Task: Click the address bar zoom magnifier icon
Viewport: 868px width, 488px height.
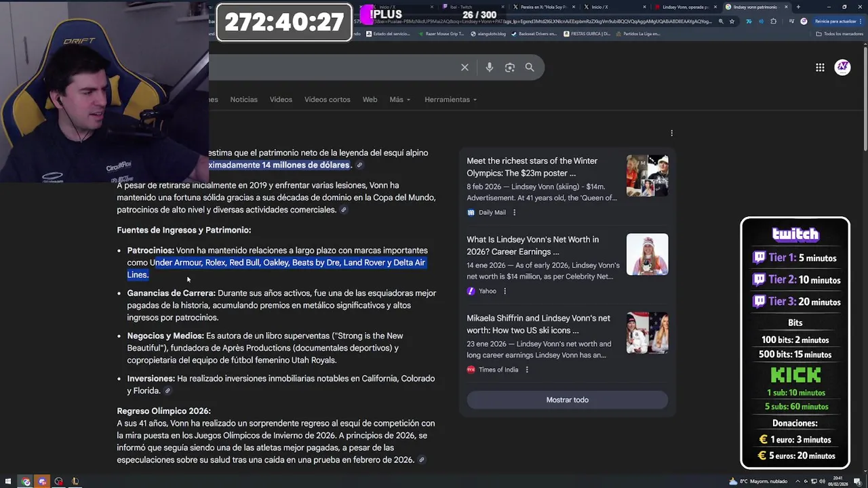Action: [x=721, y=21]
